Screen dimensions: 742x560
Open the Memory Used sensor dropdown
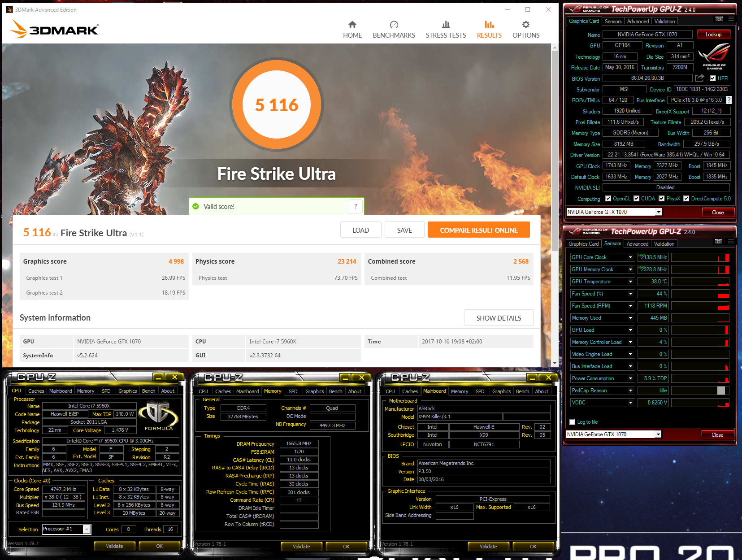630,318
